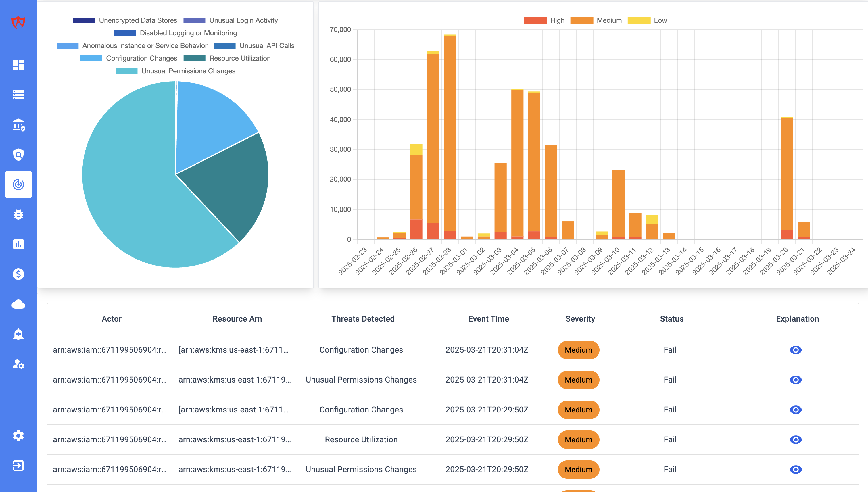The width and height of the screenshot is (868, 492).
Task: Toggle Unusual API Calls legend entry
Action: [254, 46]
